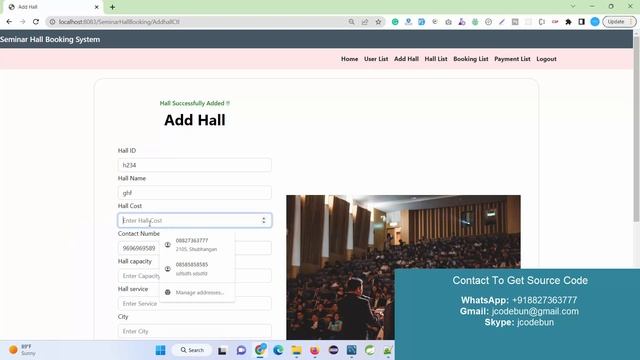Viewport: 640px width, 360px height.
Task: Reload the page with the refresh icon
Action: coord(36,22)
